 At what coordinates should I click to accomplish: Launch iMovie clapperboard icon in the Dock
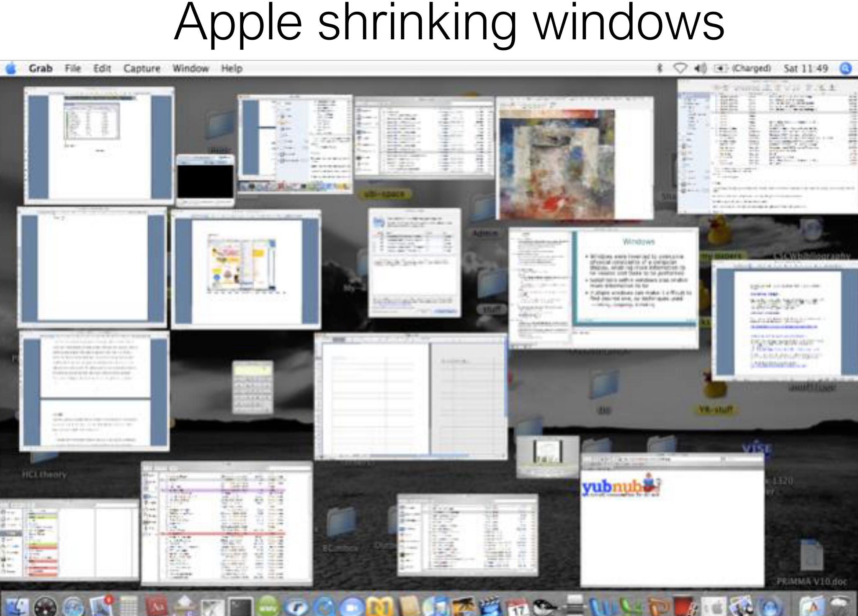[x=490, y=606]
